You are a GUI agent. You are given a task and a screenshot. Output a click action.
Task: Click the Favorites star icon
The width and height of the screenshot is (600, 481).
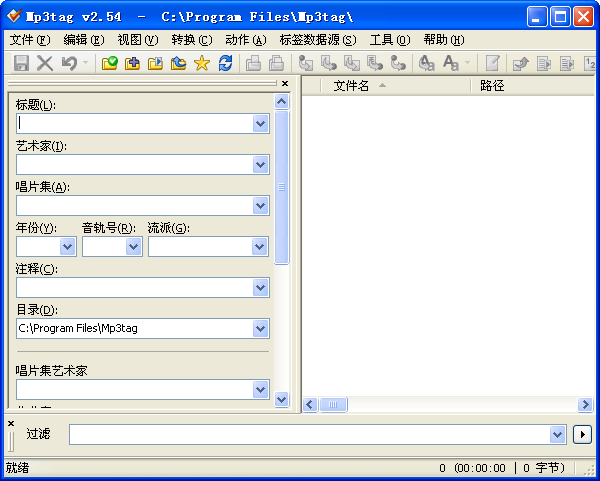point(202,63)
